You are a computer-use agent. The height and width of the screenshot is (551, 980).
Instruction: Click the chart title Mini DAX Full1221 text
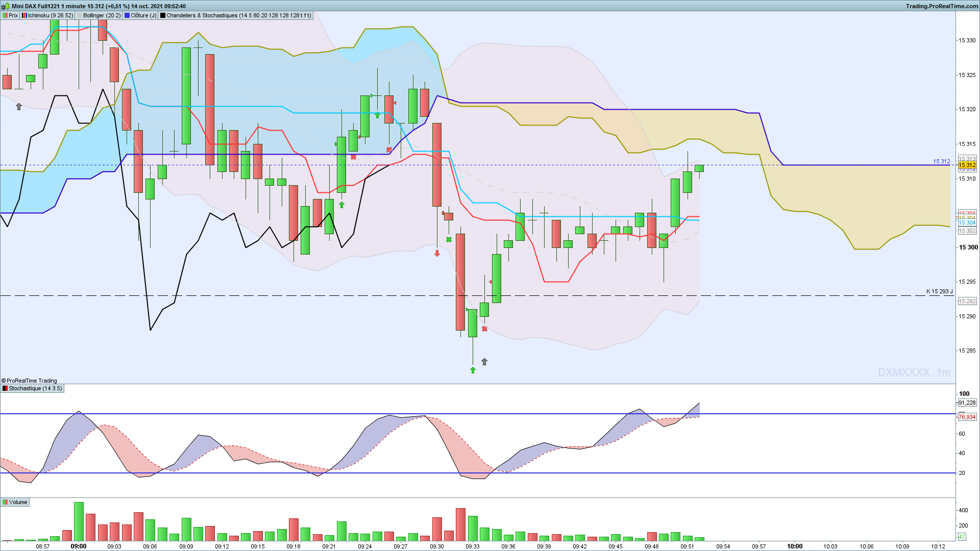click(x=36, y=6)
